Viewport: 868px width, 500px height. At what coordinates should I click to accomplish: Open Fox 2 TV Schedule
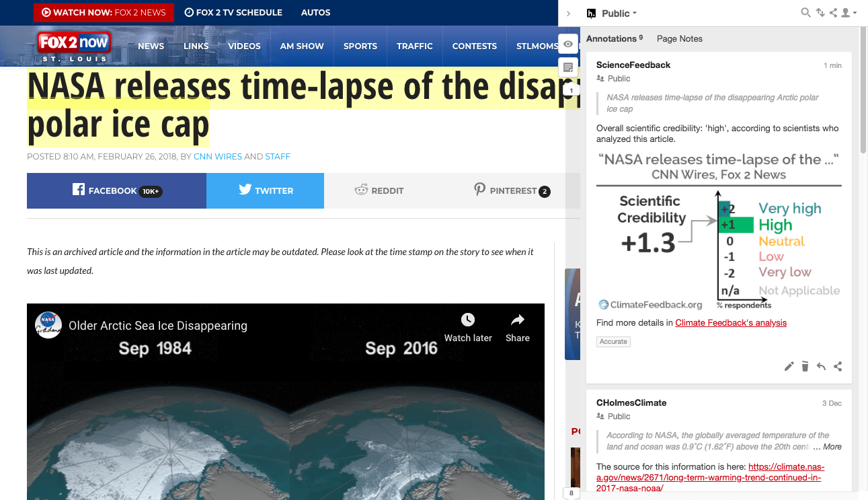click(233, 13)
